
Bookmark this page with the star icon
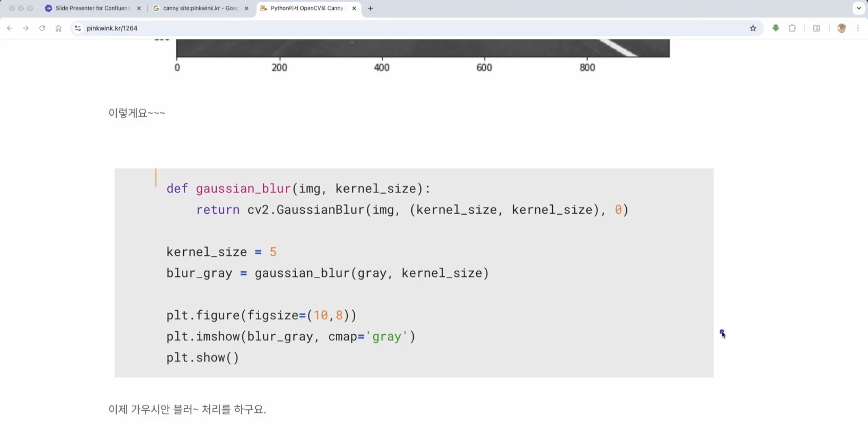(x=753, y=28)
